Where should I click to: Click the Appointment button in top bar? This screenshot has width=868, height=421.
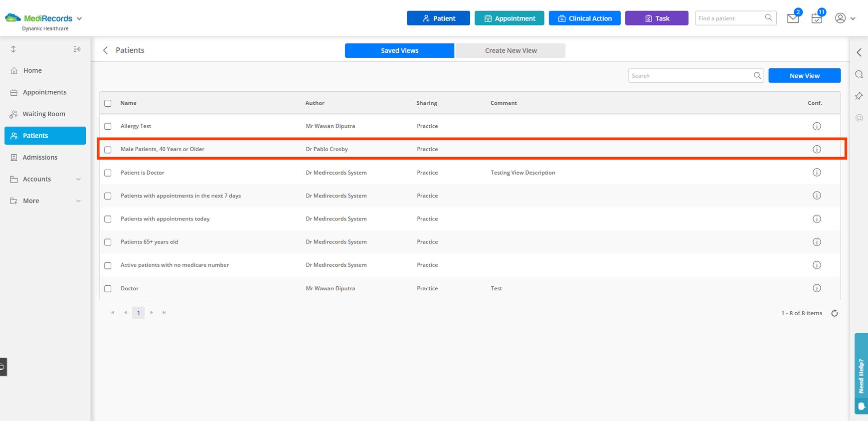509,18
